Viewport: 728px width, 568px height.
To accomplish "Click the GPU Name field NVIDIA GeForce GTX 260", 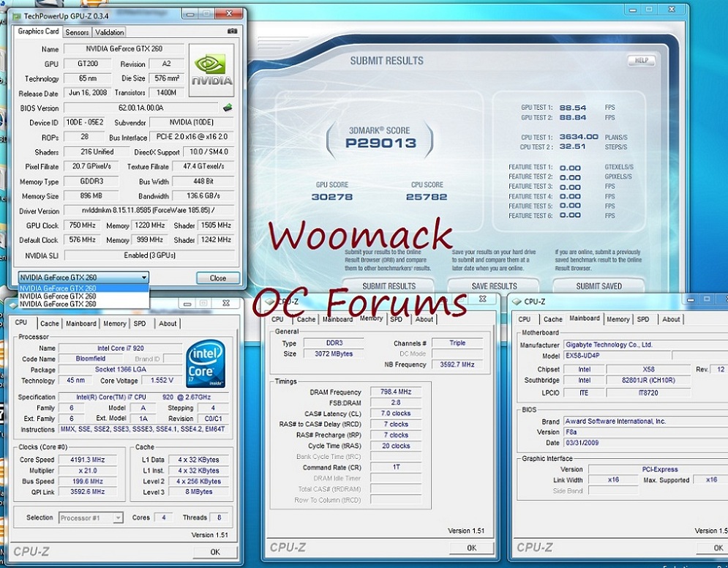I will click(x=124, y=49).
